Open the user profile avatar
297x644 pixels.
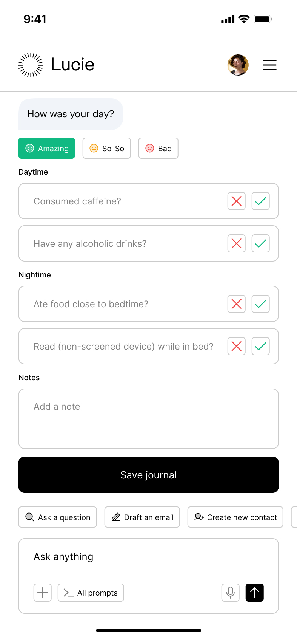pos(238,65)
